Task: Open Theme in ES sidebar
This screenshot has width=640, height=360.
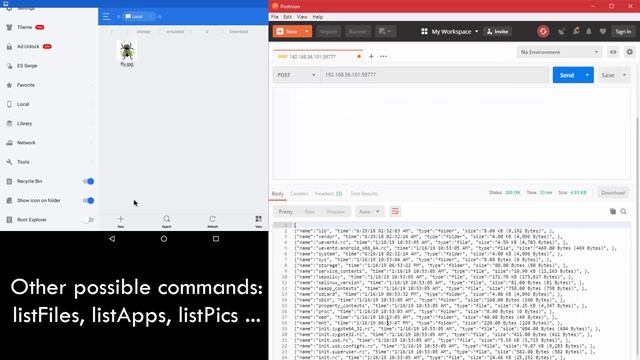Action: pyautogui.click(x=24, y=27)
